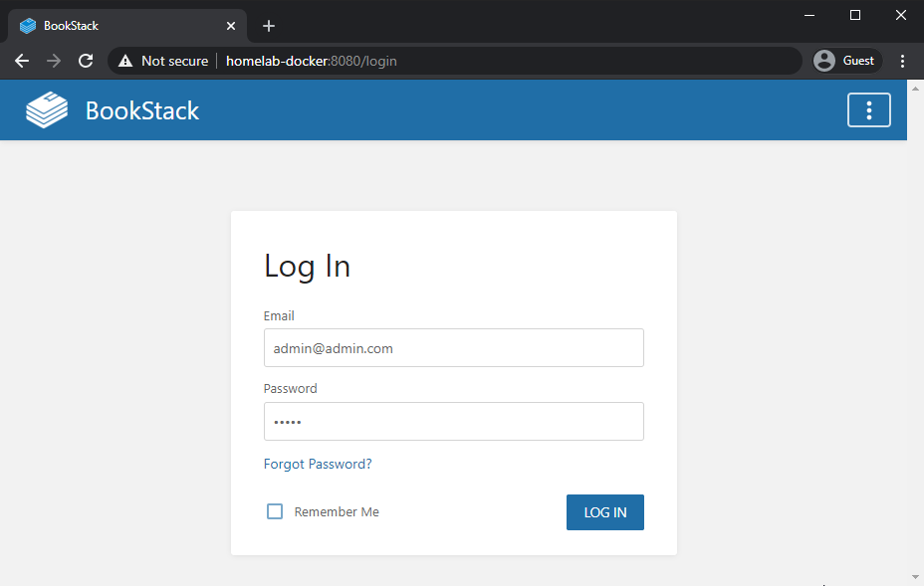Viewport: 924px width, 586px height.
Task: Open the Guest profile avatar
Action: click(x=823, y=61)
